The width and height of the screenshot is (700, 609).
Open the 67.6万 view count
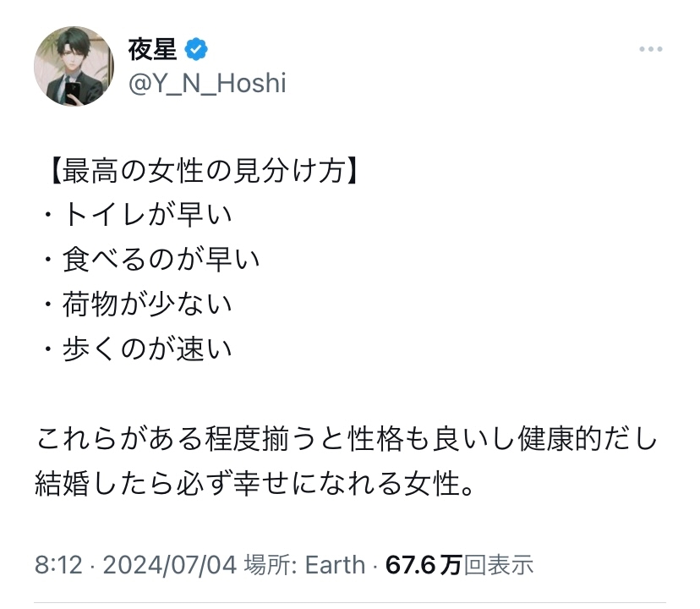[x=424, y=564]
